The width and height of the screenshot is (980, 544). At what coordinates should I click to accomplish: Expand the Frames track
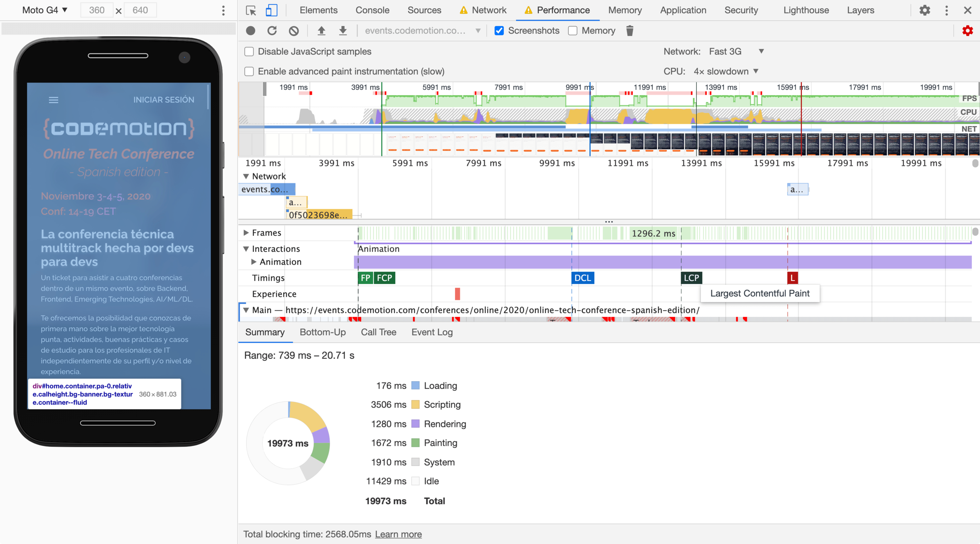(246, 233)
